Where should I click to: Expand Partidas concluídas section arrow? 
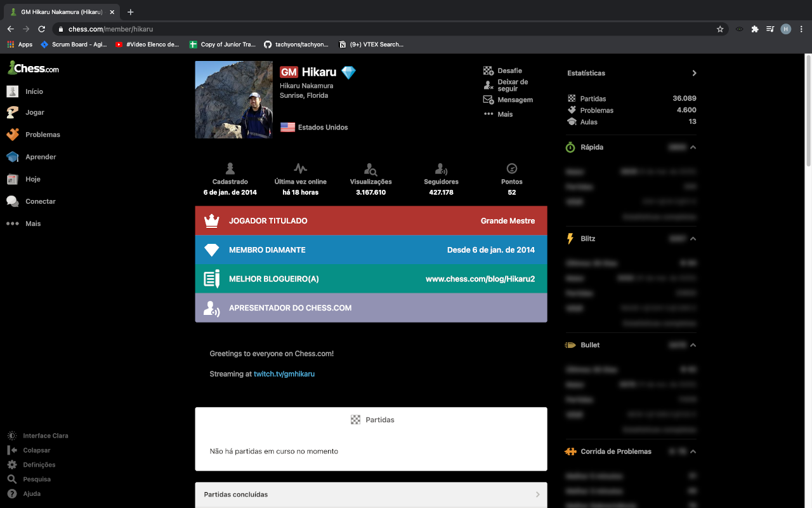point(537,495)
